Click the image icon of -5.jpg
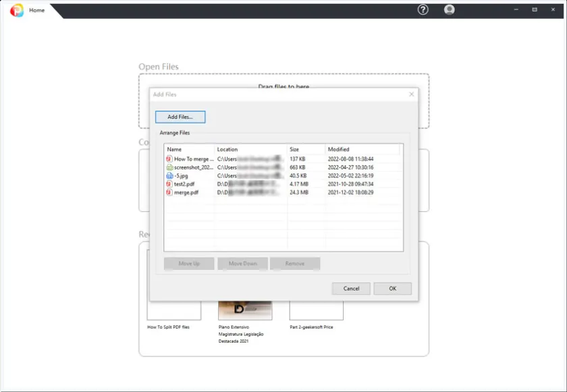The image size is (567, 392). coord(169,175)
